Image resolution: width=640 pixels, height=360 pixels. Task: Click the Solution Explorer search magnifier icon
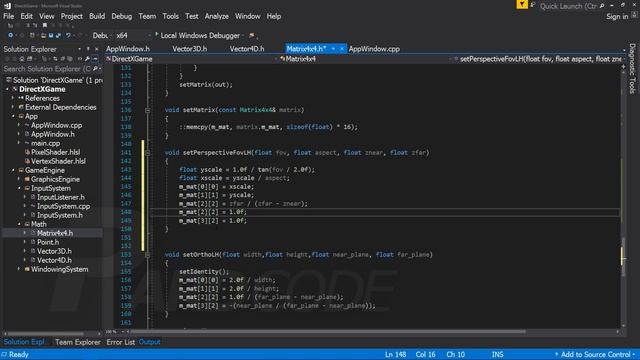(95, 69)
